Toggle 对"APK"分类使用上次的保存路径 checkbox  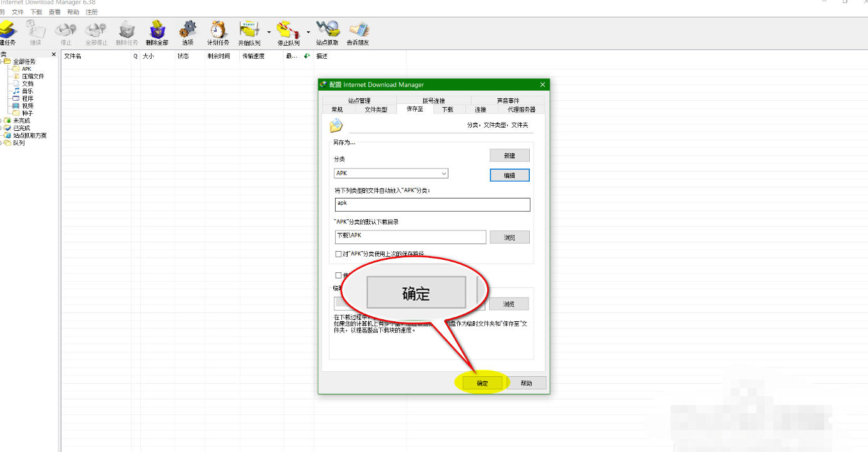tap(339, 254)
